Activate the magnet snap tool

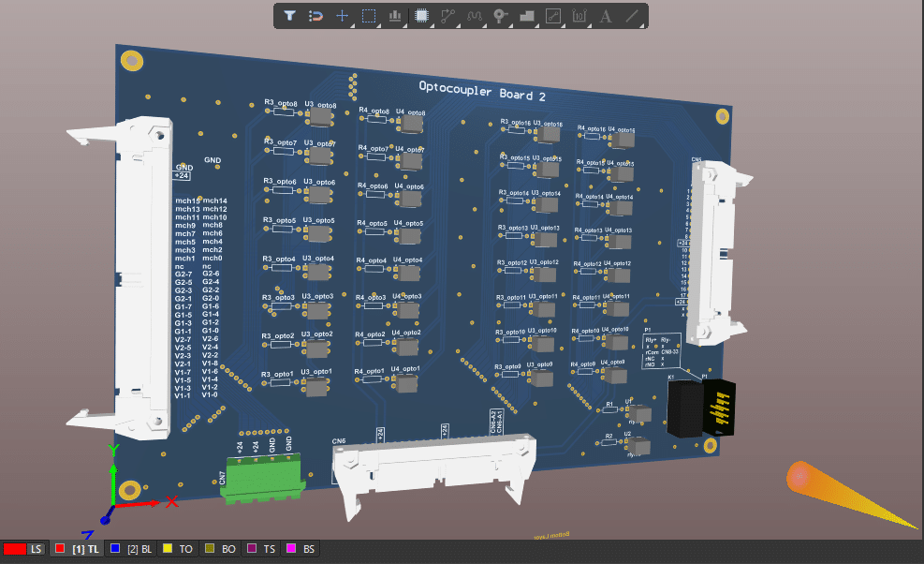pos(315,16)
